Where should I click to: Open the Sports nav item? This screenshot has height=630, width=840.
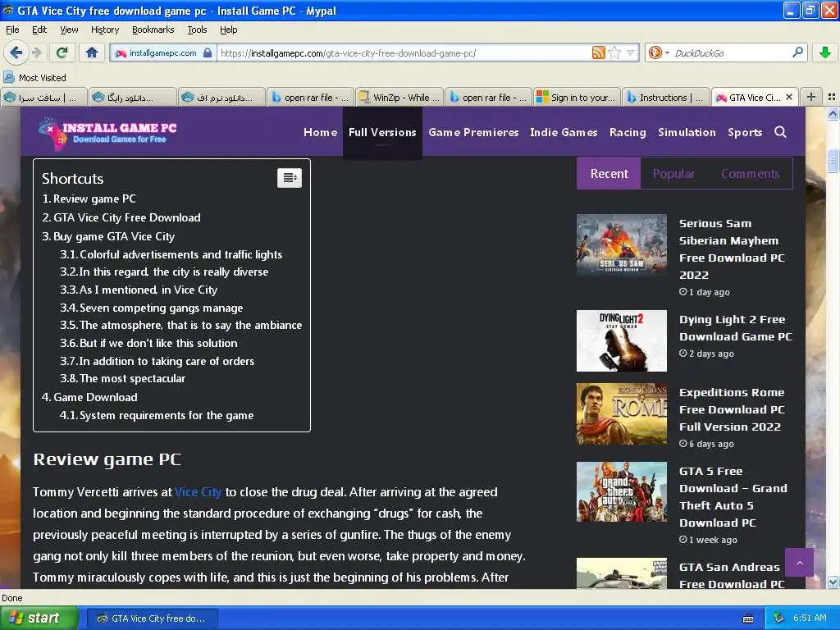[745, 132]
